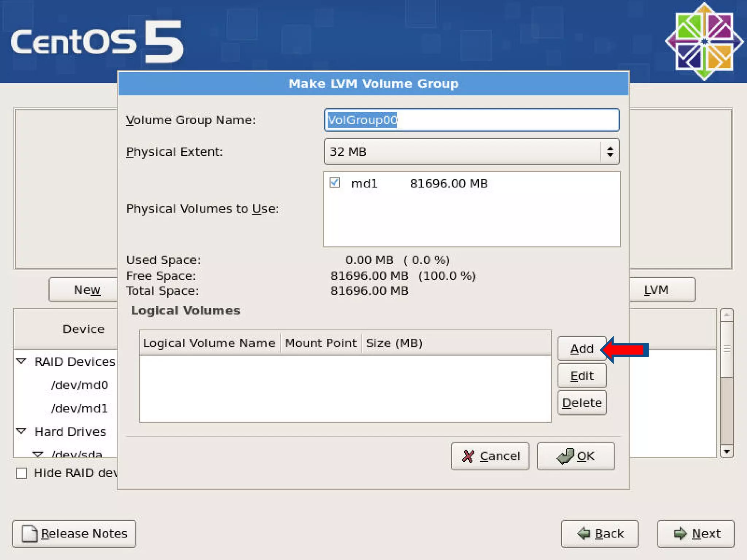Click the Mount Point column header

[321, 343]
